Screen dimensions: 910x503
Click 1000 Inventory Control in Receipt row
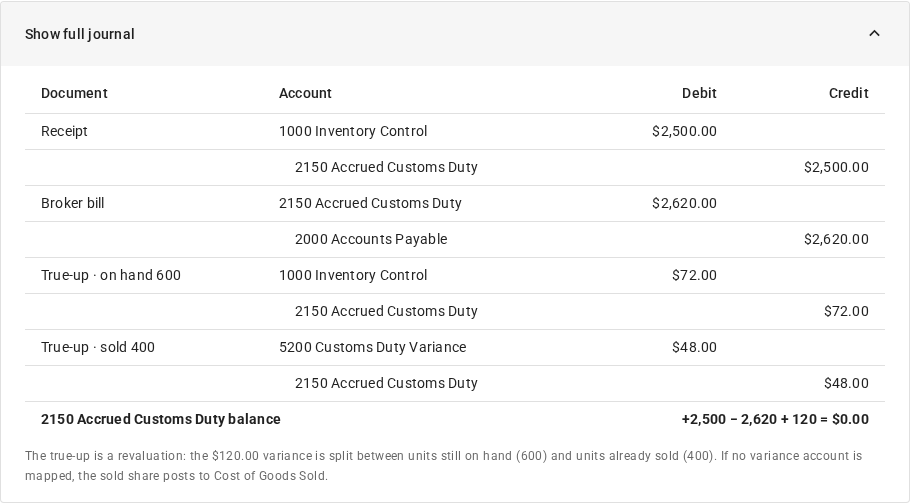click(353, 131)
